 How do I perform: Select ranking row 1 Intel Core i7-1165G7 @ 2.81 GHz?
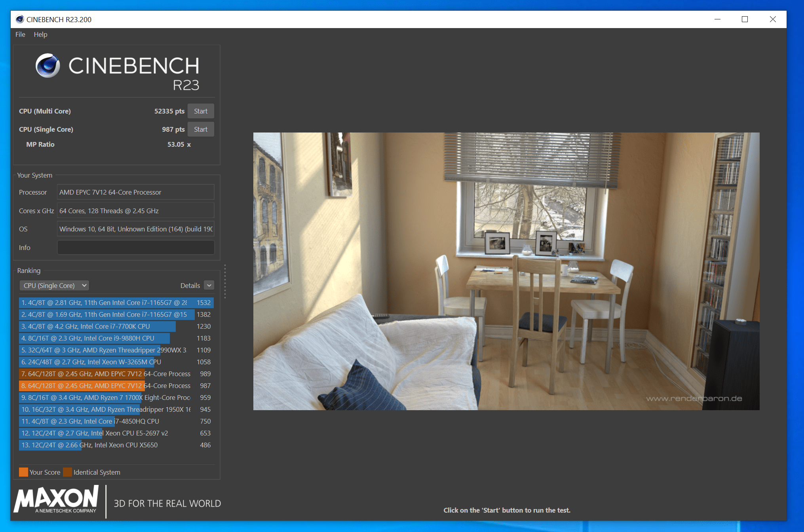coord(116,303)
